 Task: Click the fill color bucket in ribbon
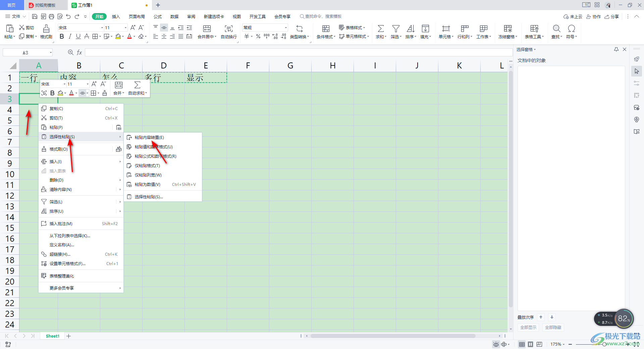point(118,36)
